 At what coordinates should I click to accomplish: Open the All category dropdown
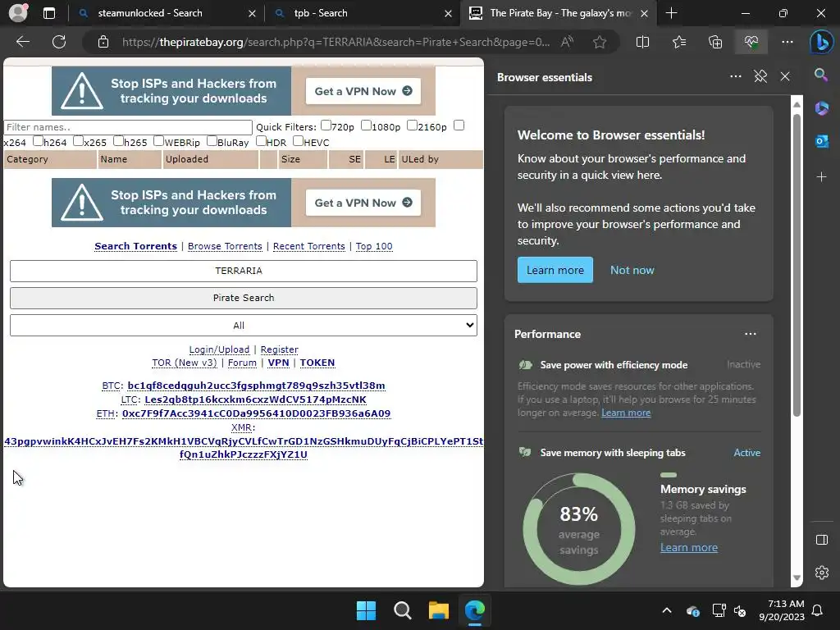point(243,325)
